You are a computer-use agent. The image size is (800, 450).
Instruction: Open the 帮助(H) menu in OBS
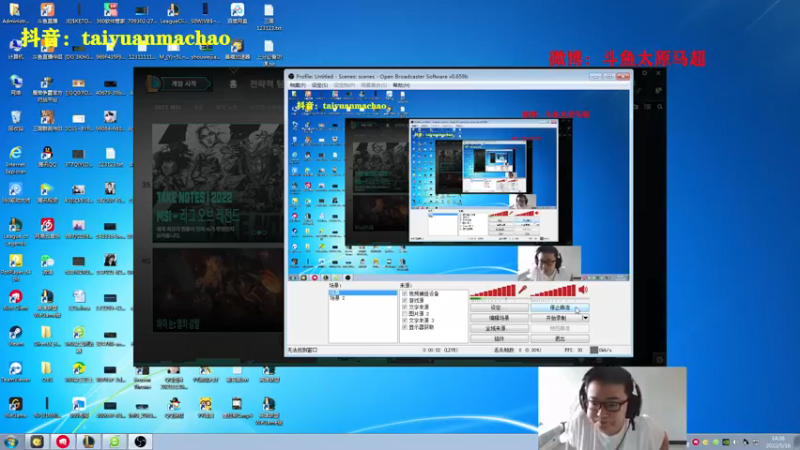401,85
